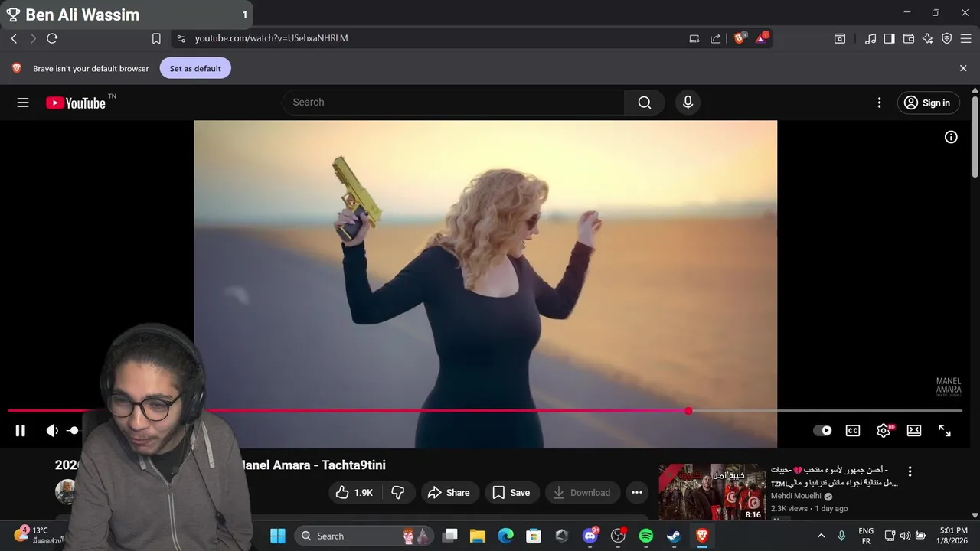Open options menu for Mehdi Mouelhi video

click(x=910, y=471)
